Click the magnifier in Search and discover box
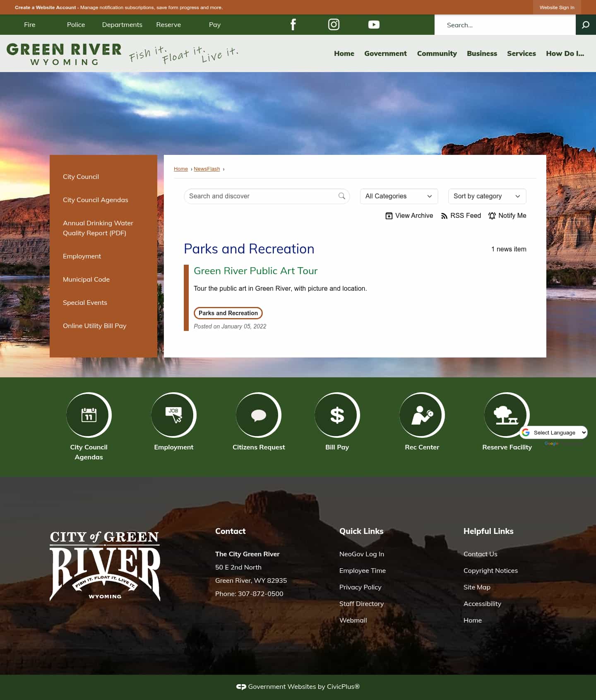The height and width of the screenshot is (700, 596). click(x=341, y=196)
